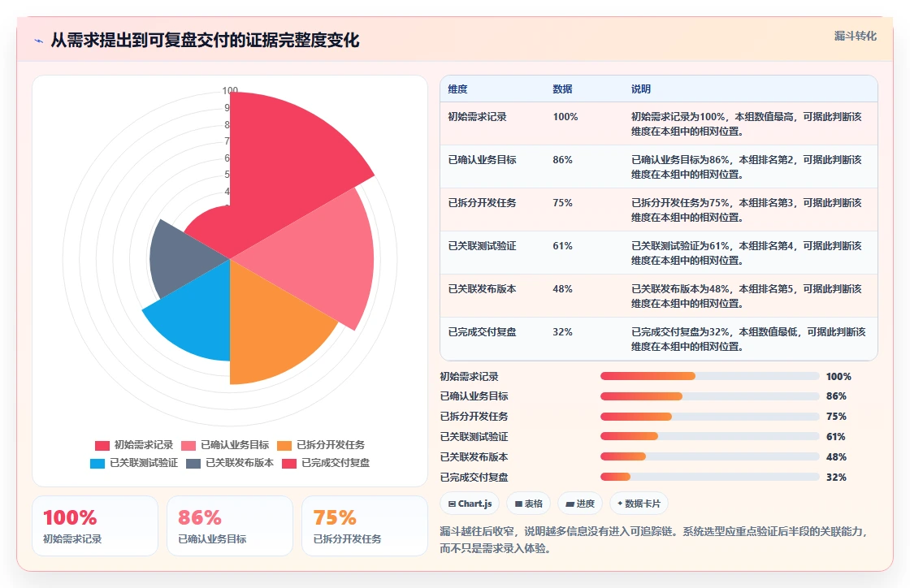Click the chart title 从需求提出到可复盘交付的证据完整度变化
910x588 pixels.
pos(205,40)
